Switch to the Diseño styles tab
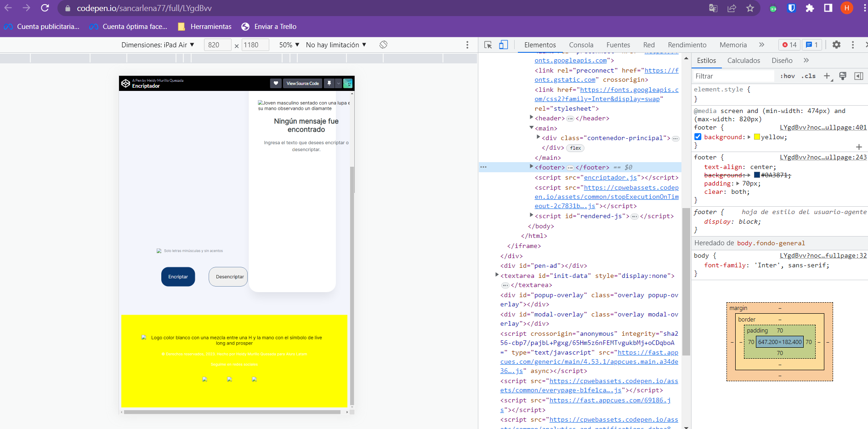The width and height of the screenshot is (868, 429). pos(782,60)
